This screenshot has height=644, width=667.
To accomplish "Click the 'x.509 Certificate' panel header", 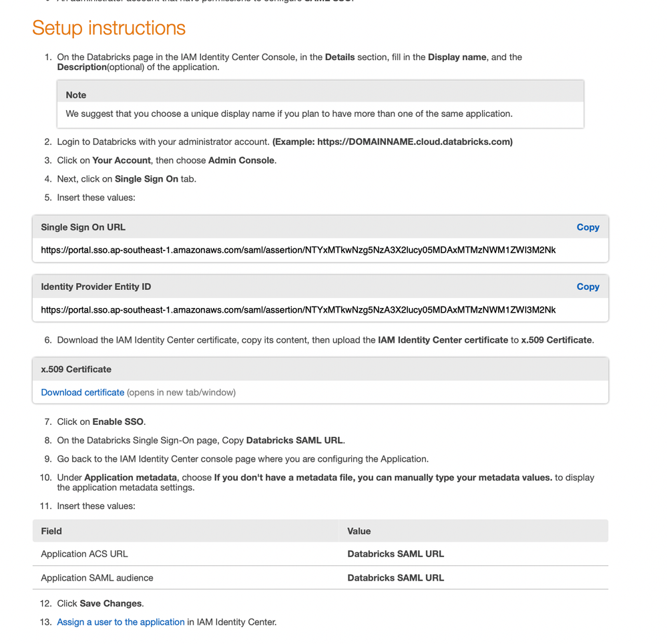I will pos(76,369).
